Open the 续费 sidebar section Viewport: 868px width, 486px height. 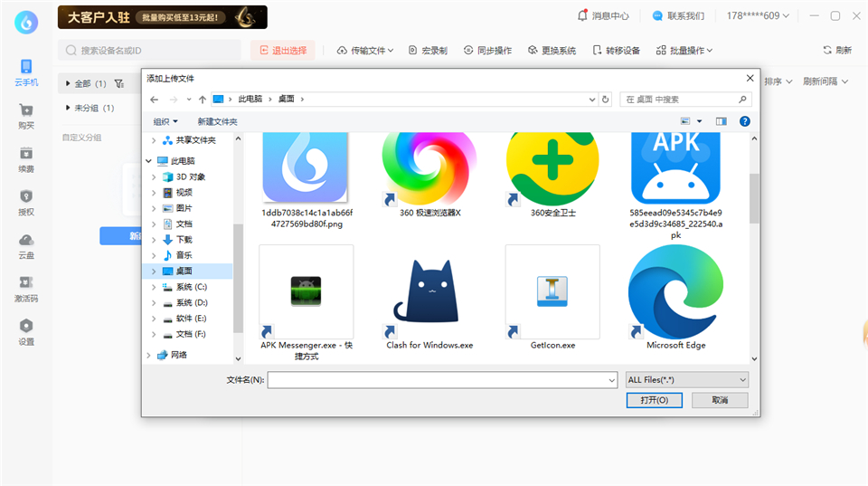pos(26,159)
